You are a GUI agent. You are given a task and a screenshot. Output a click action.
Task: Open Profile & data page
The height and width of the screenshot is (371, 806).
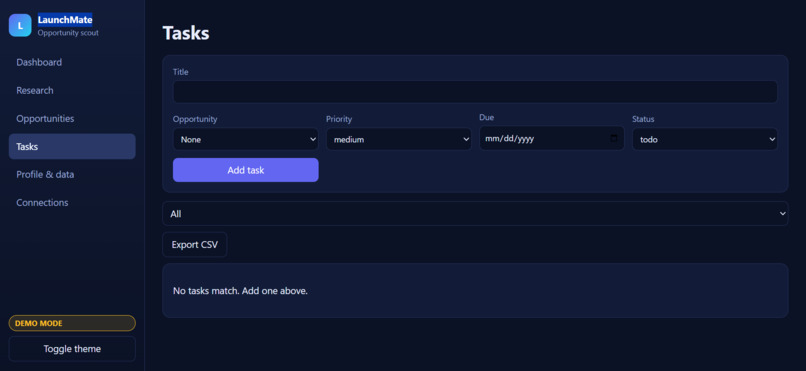pyautogui.click(x=72, y=175)
